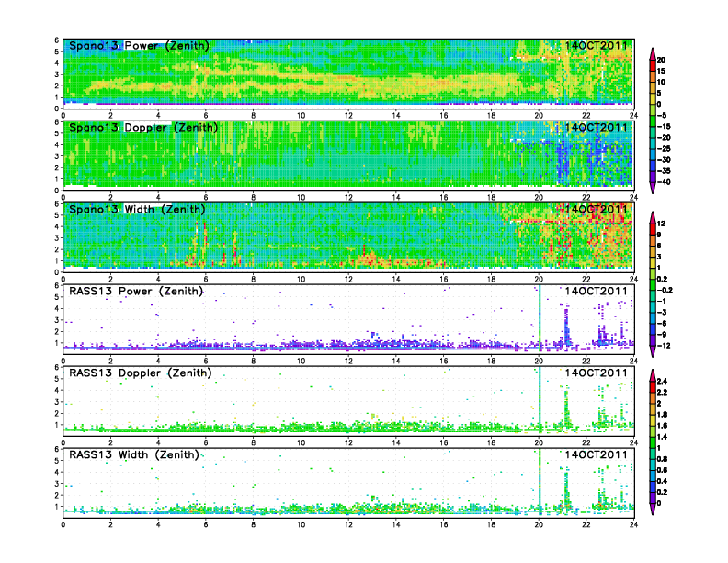The height and width of the screenshot is (563, 728).
Task: Click the '-40' label on the top colorbar
Action: pos(664,182)
